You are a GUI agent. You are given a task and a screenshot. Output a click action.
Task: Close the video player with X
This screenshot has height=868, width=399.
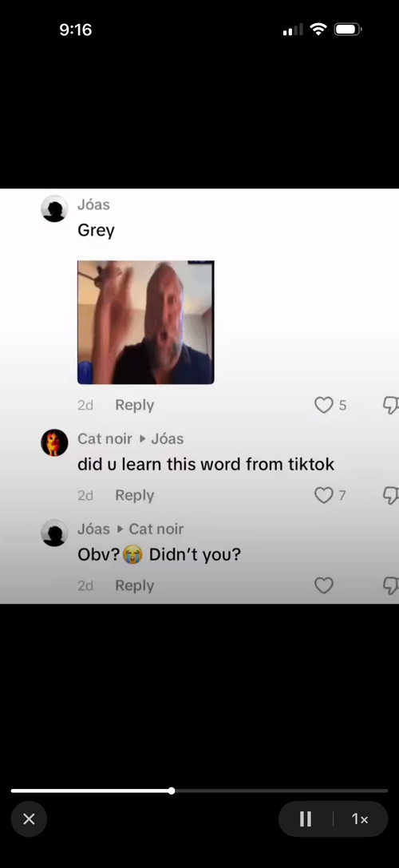point(29,819)
